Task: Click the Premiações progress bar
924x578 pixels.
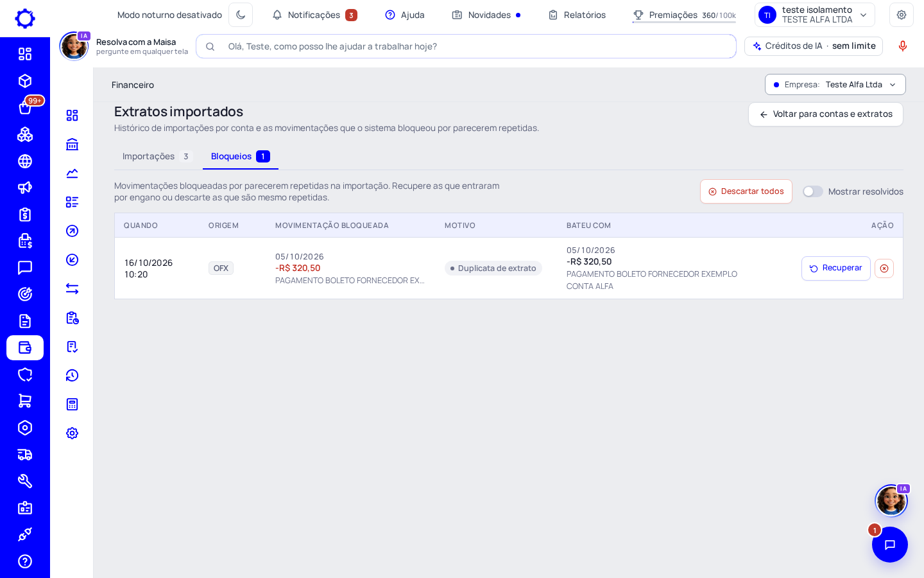Action: tap(684, 22)
